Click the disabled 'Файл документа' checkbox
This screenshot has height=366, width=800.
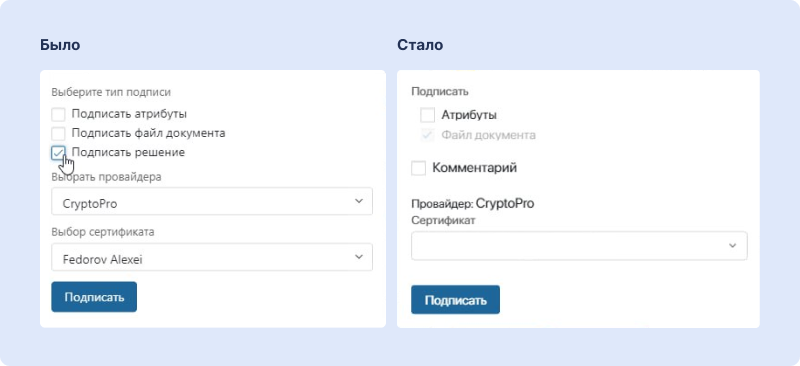[428, 135]
